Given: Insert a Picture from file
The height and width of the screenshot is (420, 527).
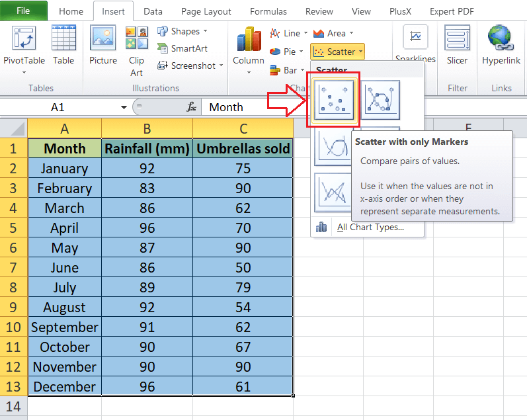Looking at the screenshot, I should [x=103, y=46].
